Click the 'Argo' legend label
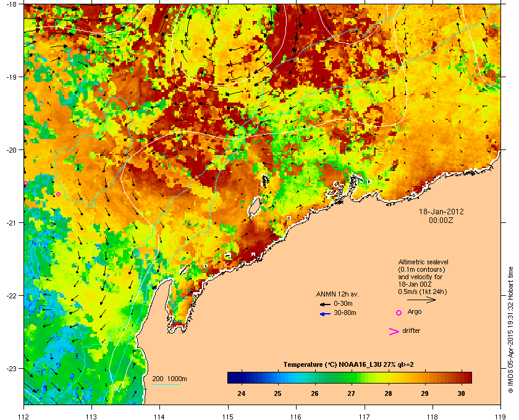 point(415,312)
